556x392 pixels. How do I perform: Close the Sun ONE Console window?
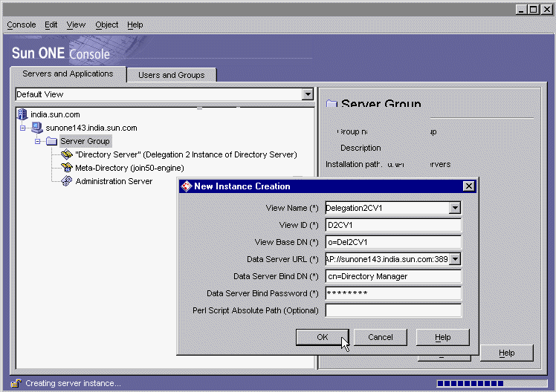tap(546, 10)
